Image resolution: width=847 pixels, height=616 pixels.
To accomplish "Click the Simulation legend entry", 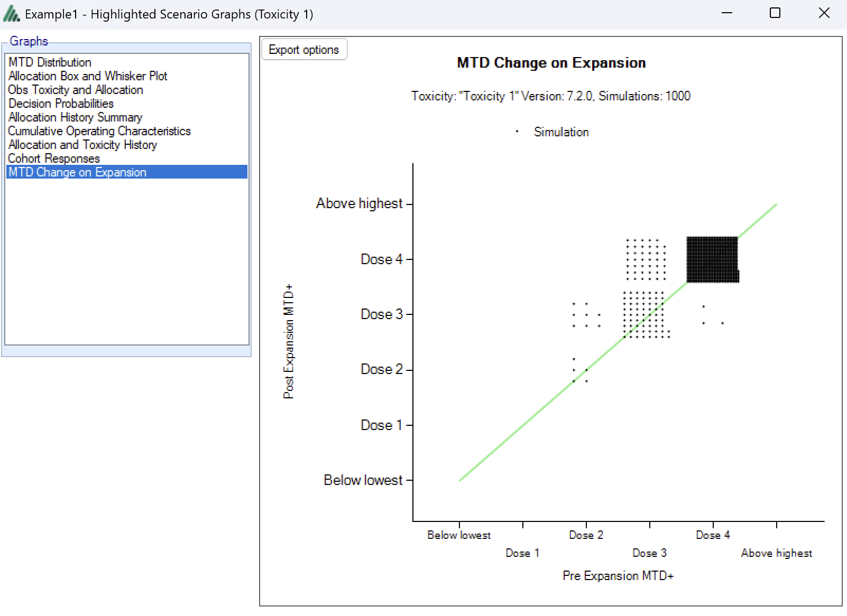I will click(x=561, y=132).
